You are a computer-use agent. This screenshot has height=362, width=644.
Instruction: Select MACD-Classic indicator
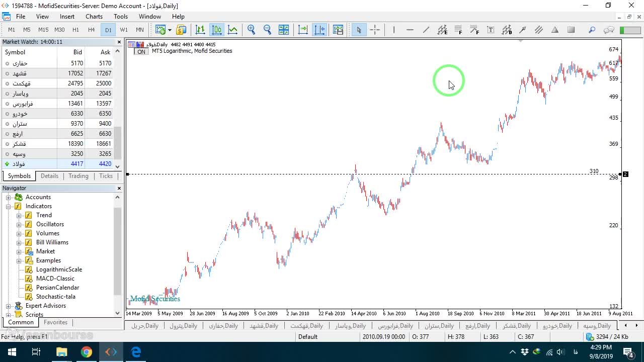[x=55, y=279]
